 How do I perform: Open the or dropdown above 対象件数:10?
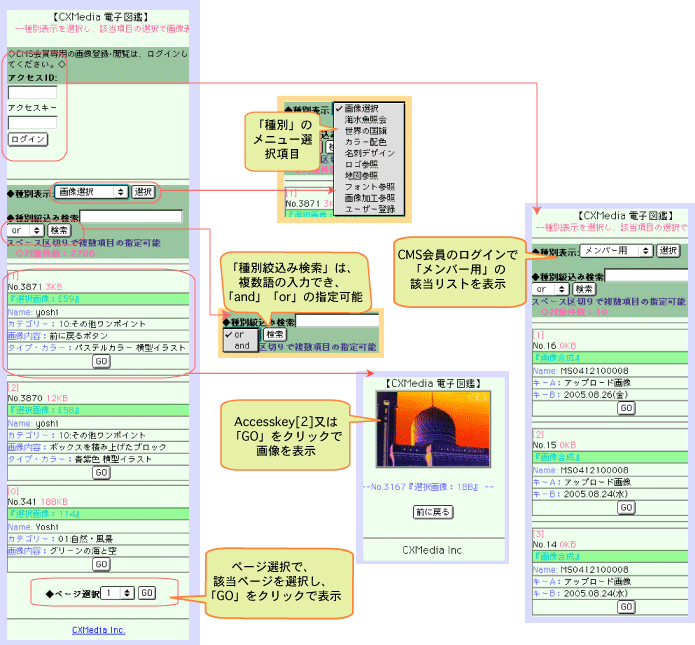click(x=551, y=289)
